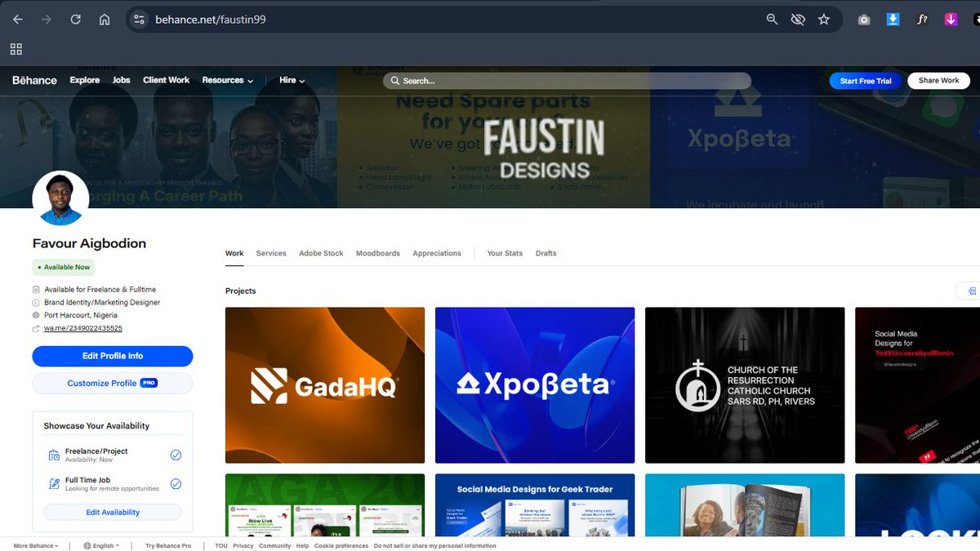Click the Behance search field
Image resolution: width=980 pixels, height=551 pixels.
(x=568, y=81)
